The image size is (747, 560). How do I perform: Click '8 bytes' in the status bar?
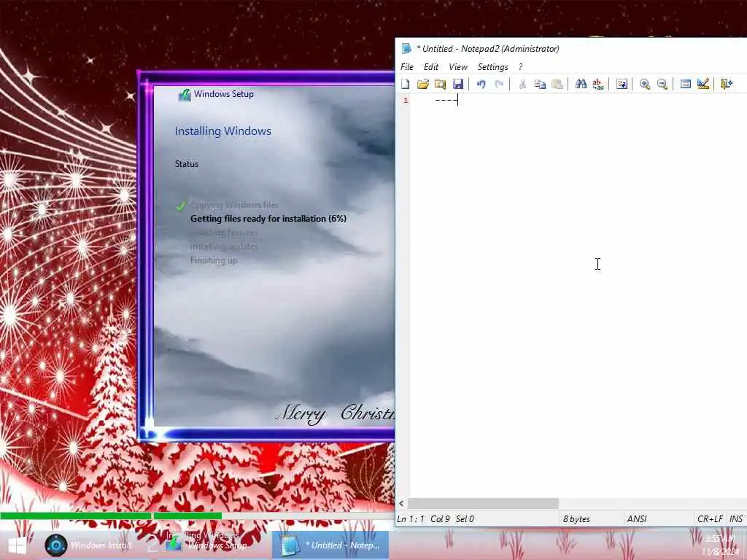pos(576,519)
